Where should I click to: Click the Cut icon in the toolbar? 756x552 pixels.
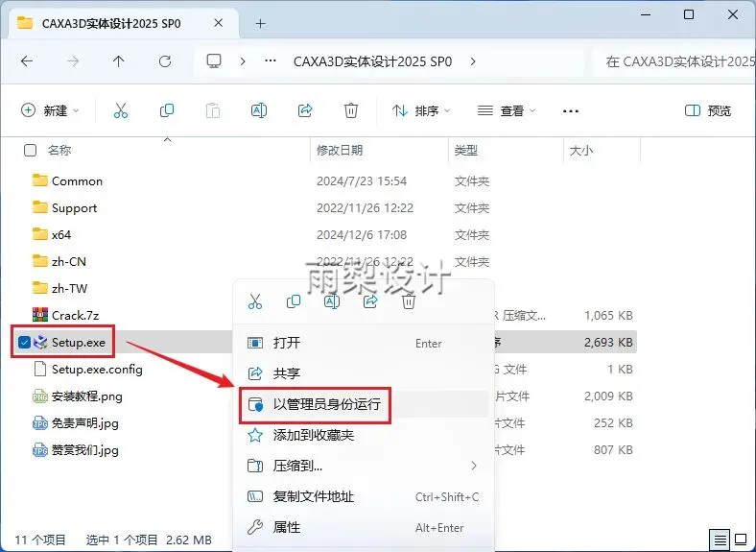point(121,110)
